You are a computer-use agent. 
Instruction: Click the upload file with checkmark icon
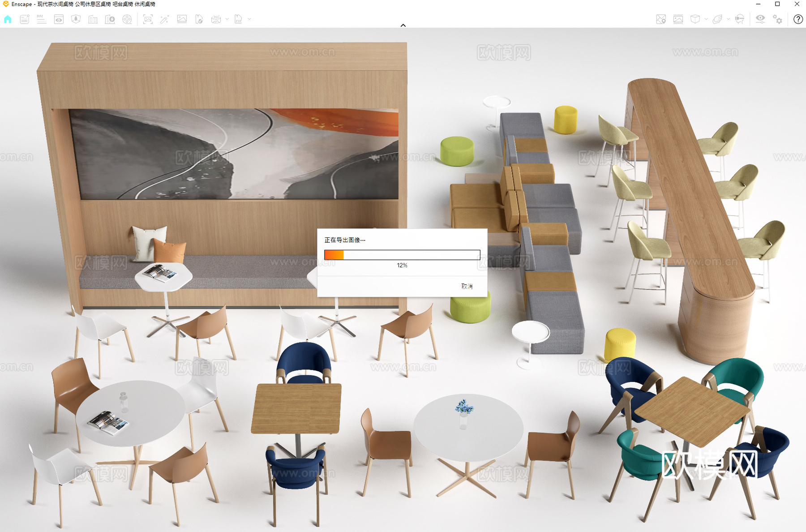tap(199, 19)
